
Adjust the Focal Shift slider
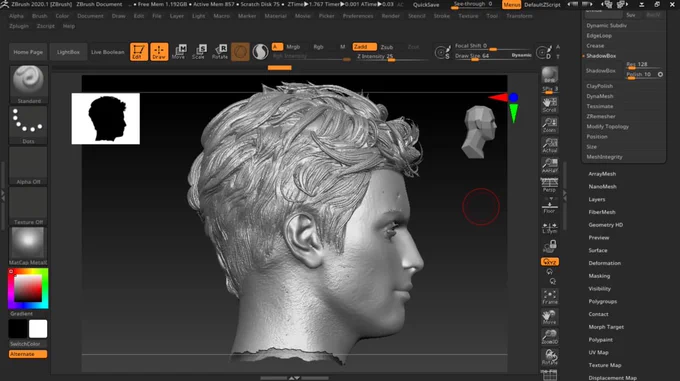coord(493,46)
